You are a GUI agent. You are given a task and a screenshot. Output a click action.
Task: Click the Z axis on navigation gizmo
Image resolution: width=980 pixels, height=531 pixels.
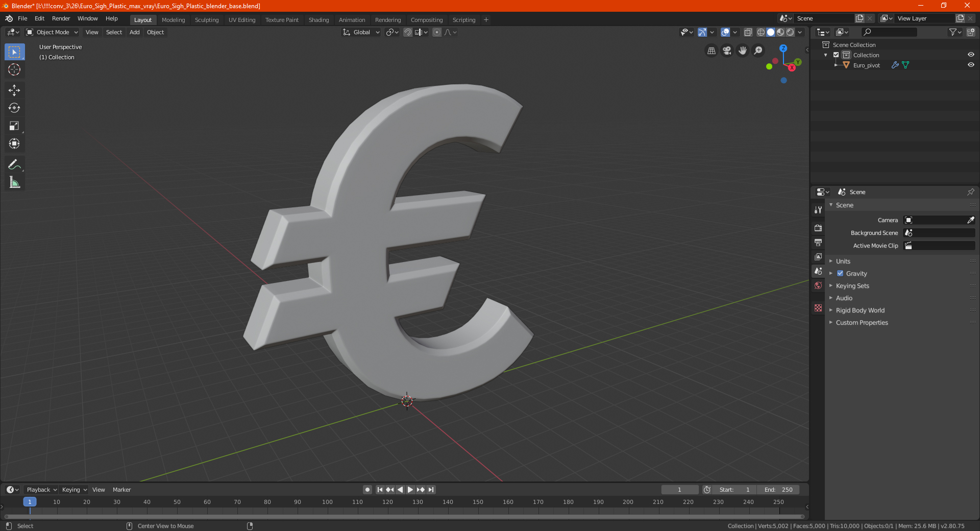click(783, 48)
